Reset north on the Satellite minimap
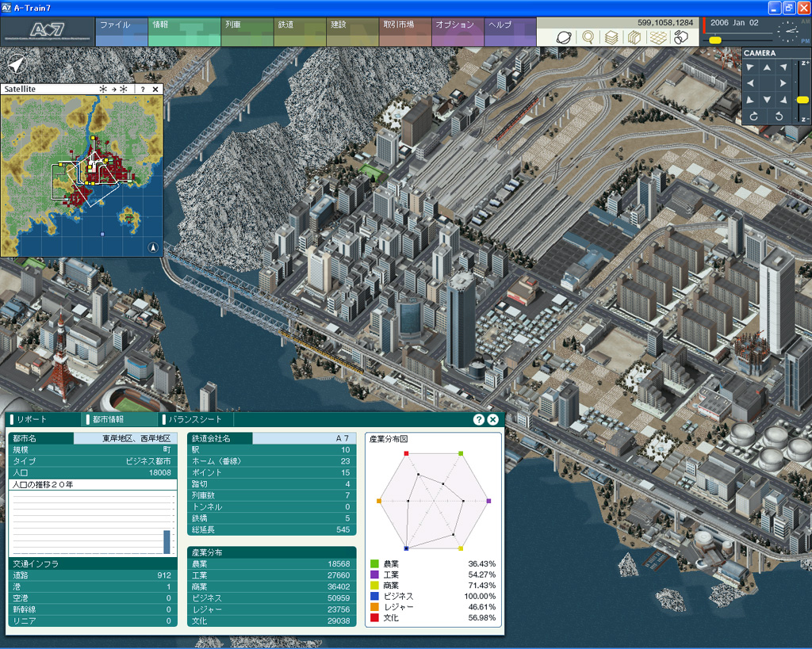Image resolution: width=812 pixels, height=649 pixels. pos(152,247)
